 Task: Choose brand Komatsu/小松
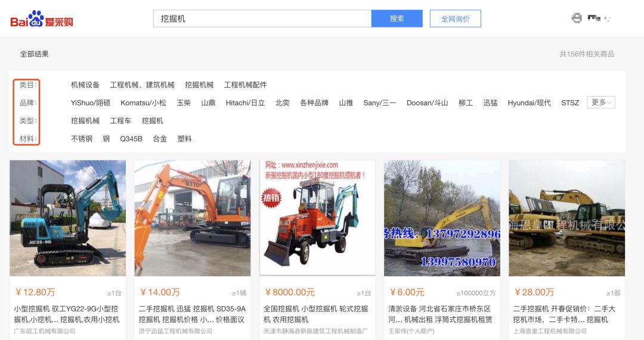coord(143,103)
